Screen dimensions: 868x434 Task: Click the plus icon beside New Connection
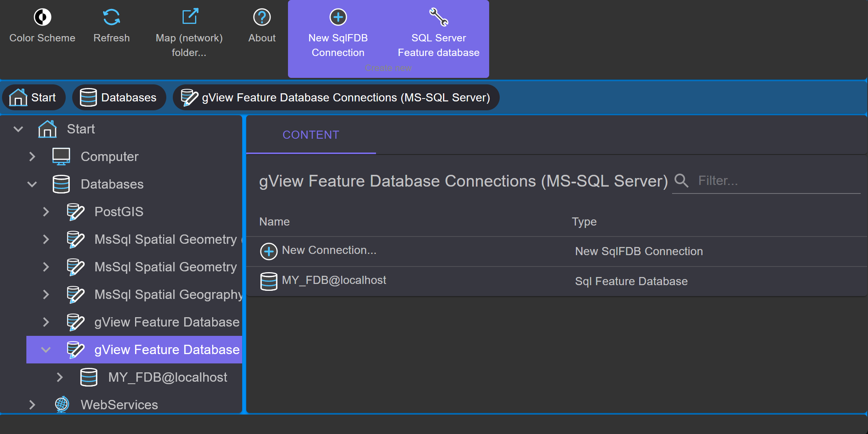click(269, 251)
